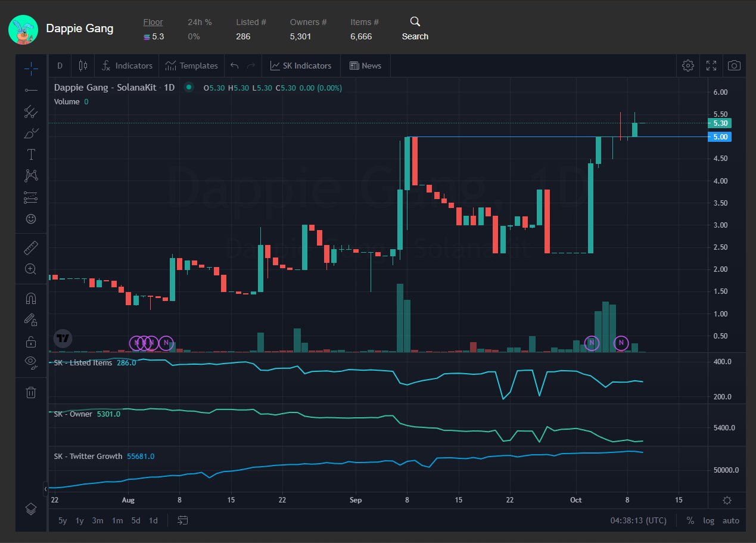
Task: Set the range to 5y
Action: pyautogui.click(x=63, y=520)
